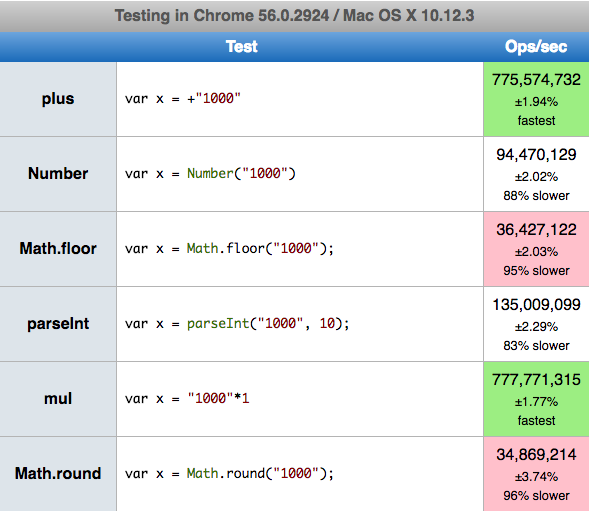Select the "Number" test name cell
This screenshot has width=591, height=513.
[58, 174]
